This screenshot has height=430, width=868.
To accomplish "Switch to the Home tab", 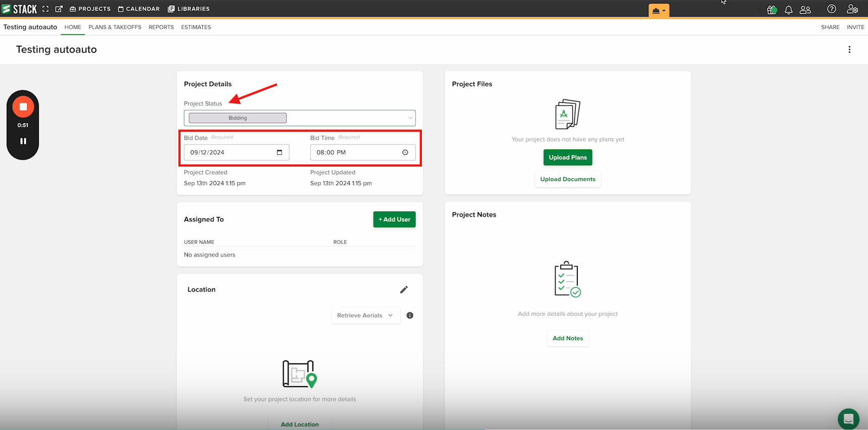I will 73,27.
